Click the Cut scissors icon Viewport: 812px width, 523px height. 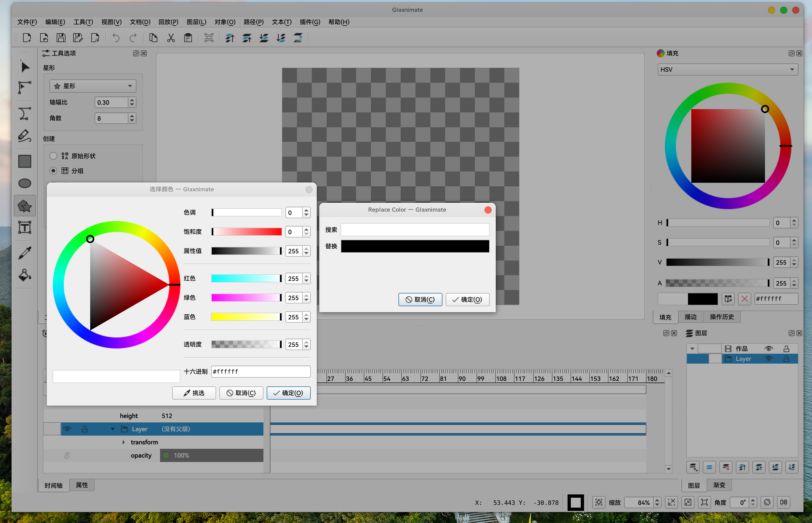tap(171, 38)
